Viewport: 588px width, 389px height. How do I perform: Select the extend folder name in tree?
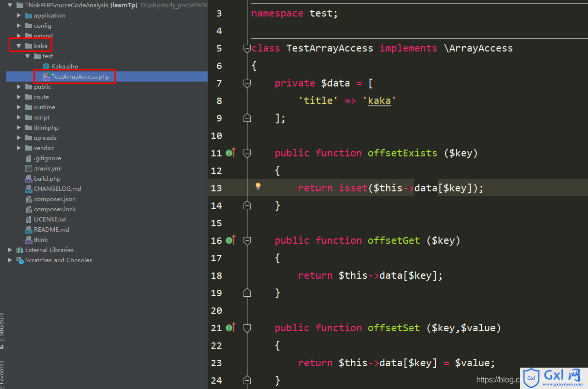pos(43,36)
